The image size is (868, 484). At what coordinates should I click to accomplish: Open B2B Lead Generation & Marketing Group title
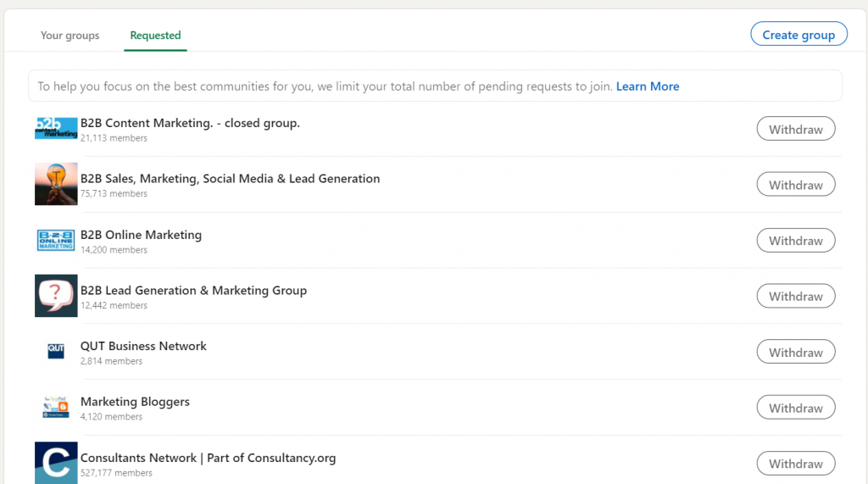click(193, 291)
